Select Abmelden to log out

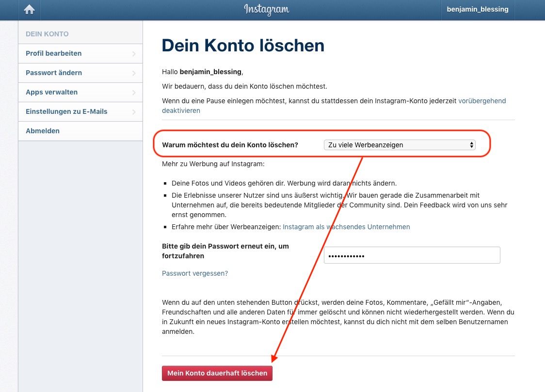(80, 131)
